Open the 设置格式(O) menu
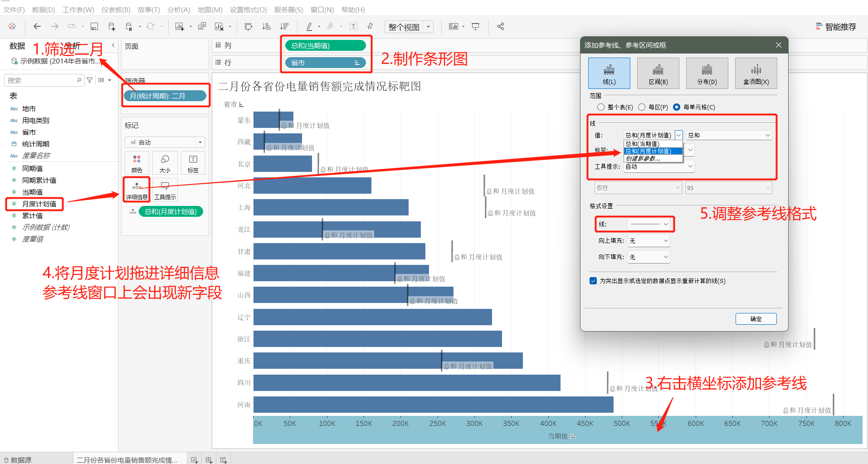Image resolution: width=868 pixels, height=464 pixels. click(x=248, y=10)
